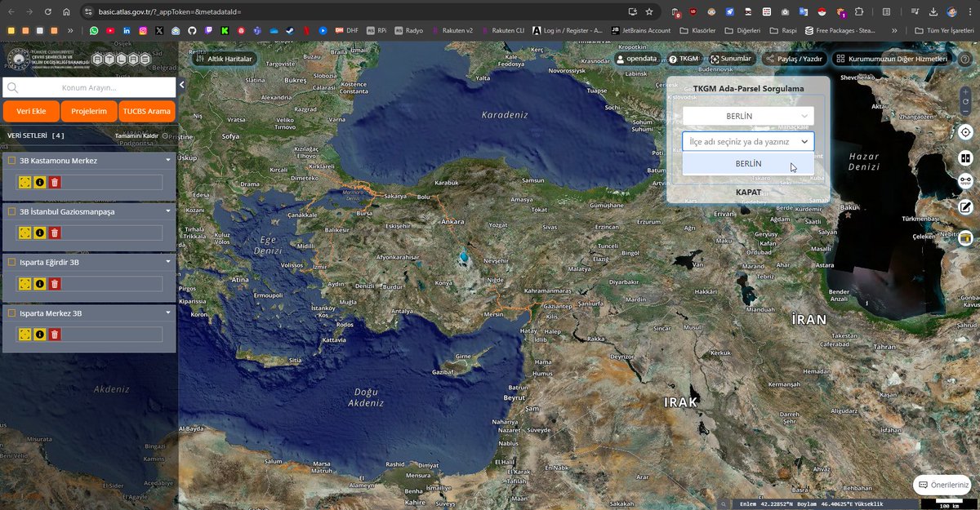This screenshot has height=510, width=980.
Task: Click the Konum Arayın search field
Action: pos(89,87)
